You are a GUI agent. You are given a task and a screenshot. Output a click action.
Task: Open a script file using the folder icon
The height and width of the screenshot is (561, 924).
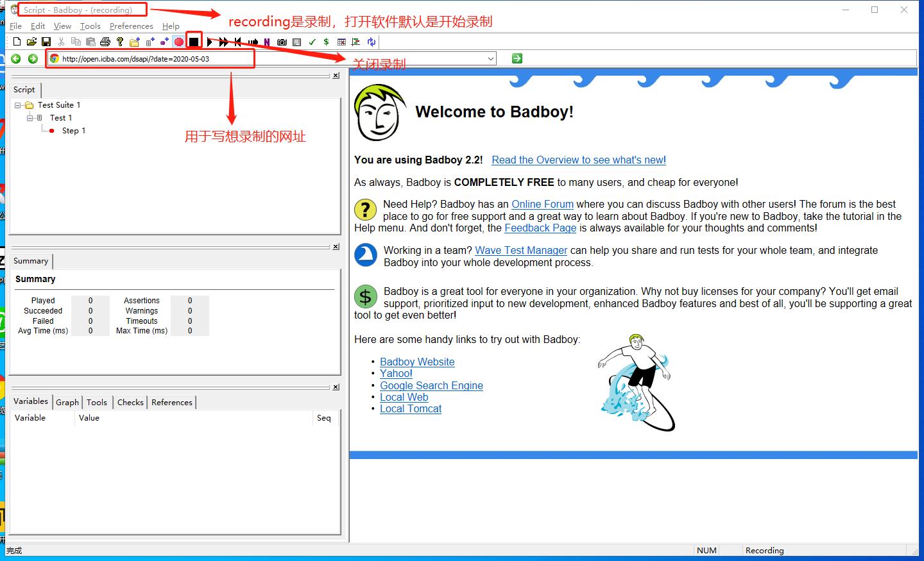31,42
